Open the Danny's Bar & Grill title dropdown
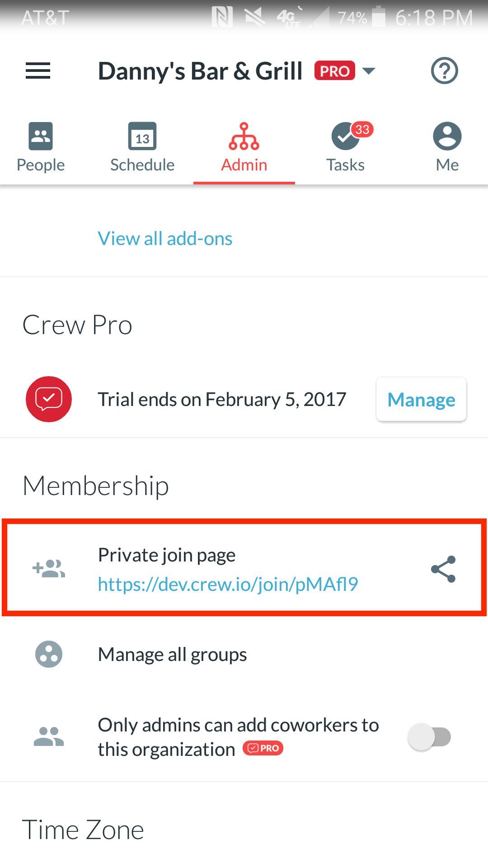The width and height of the screenshot is (488, 868). [x=200, y=71]
